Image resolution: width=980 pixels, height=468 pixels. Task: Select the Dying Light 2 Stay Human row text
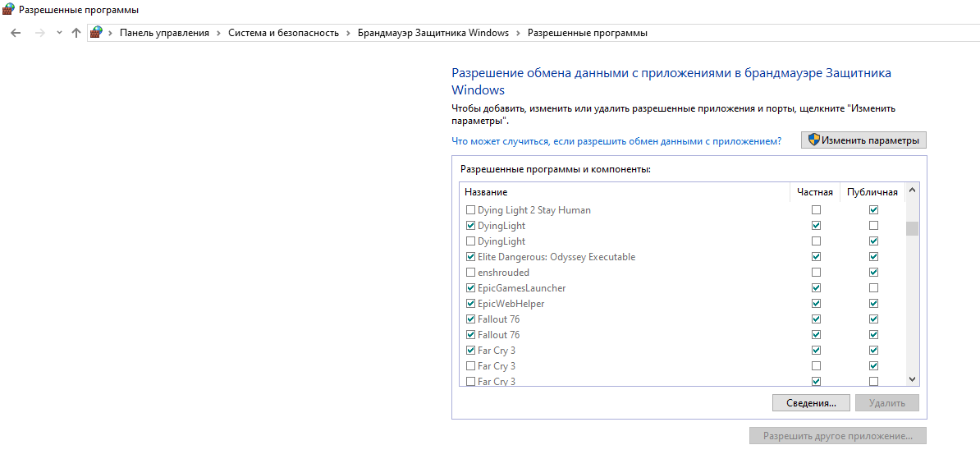(534, 210)
